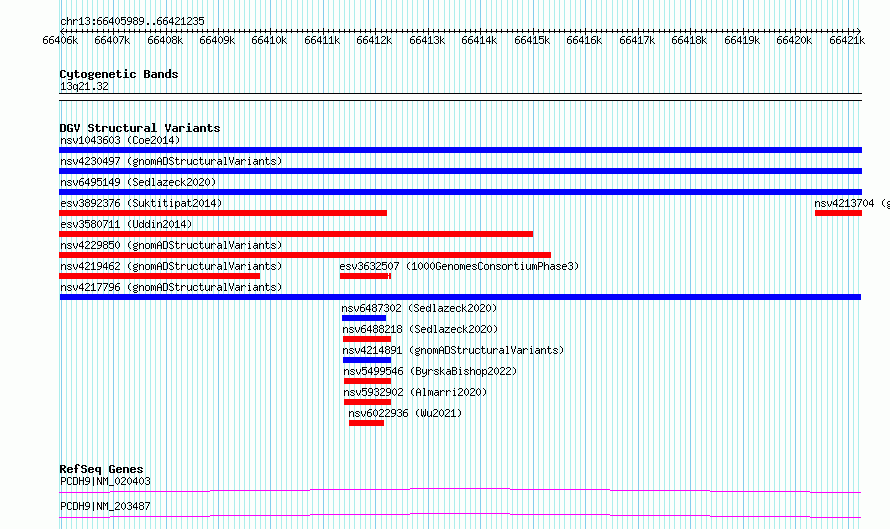Image resolution: width=890 pixels, height=529 pixels.
Task: Click the 66409k ruler position
Action: coord(217,40)
